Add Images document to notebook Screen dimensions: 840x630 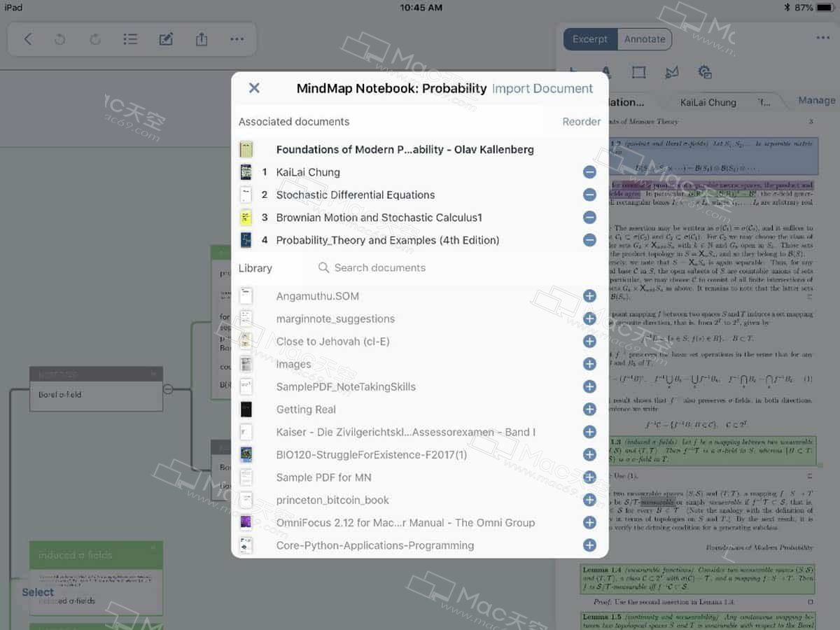(589, 364)
